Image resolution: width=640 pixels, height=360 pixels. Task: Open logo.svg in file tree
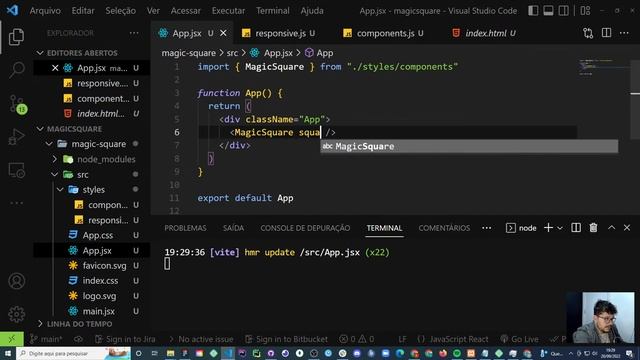pyautogui.click(x=99, y=296)
